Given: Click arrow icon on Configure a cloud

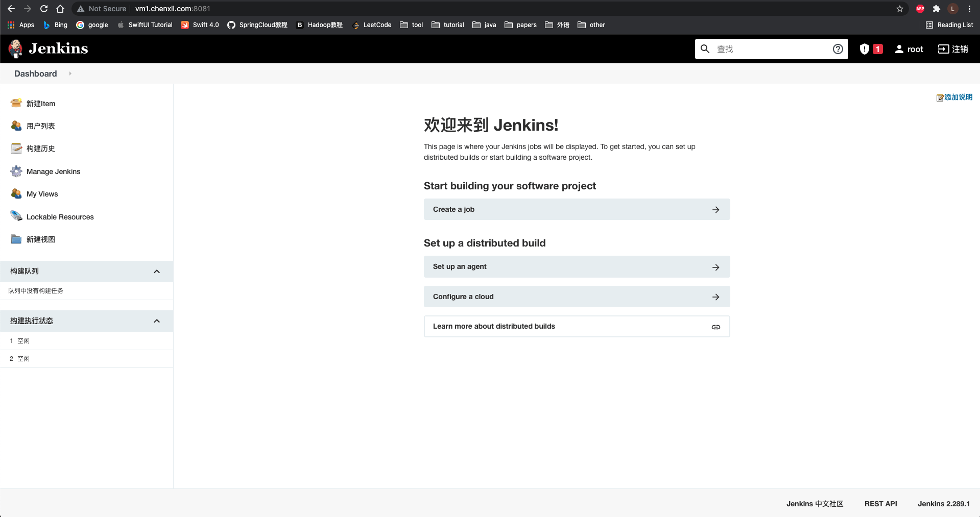Looking at the screenshot, I should tap(716, 297).
